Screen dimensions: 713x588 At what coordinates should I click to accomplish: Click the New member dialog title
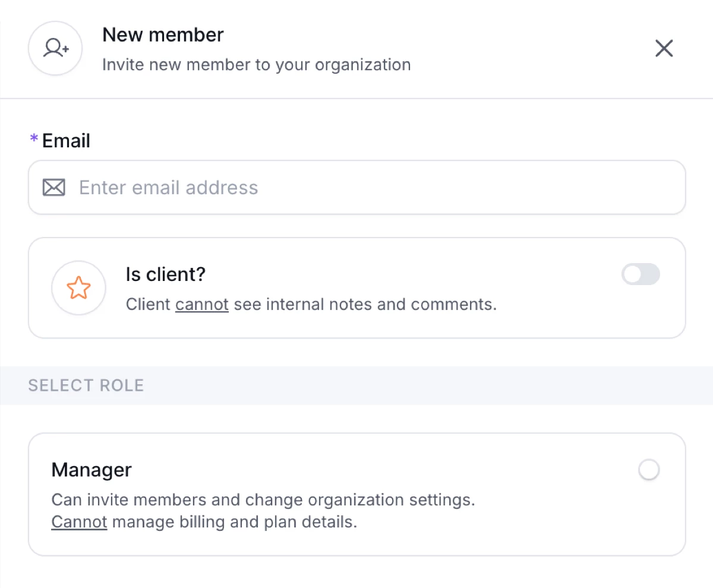(163, 34)
